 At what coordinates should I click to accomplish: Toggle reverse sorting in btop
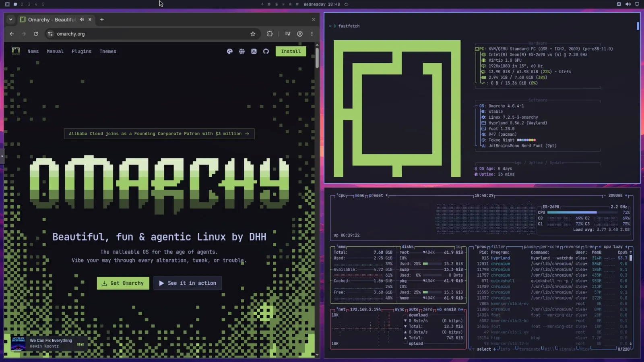pyautogui.click(x=572, y=247)
